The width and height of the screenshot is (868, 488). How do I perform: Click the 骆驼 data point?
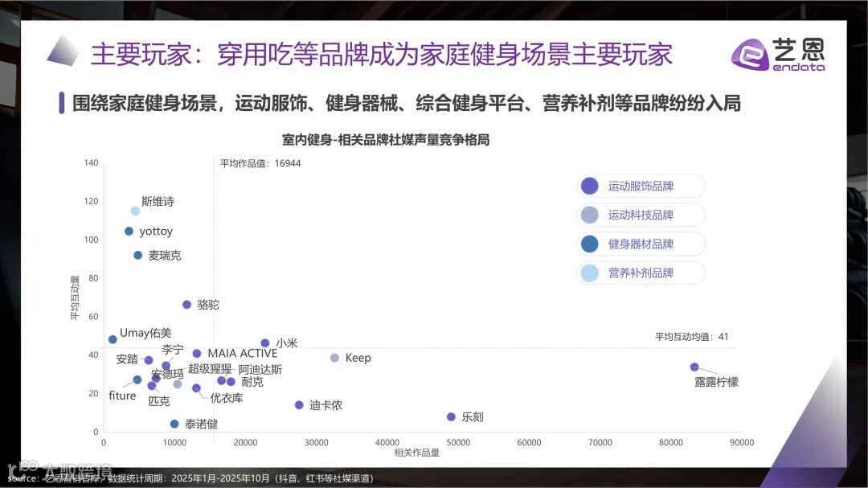tap(186, 305)
